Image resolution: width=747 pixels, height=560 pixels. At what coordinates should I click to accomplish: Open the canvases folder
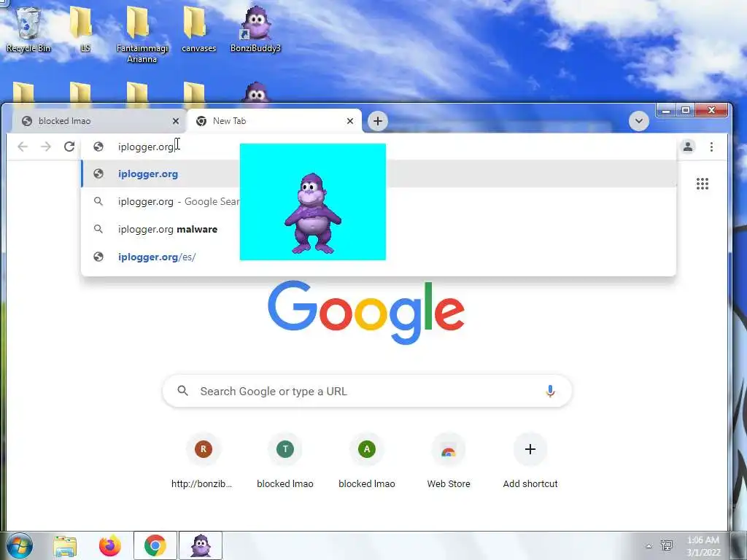coord(198,28)
